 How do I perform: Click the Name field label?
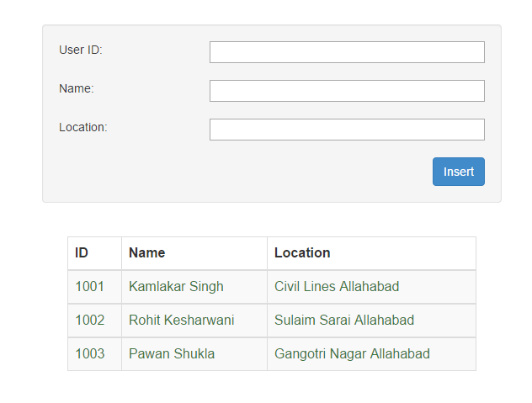(77, 88)
